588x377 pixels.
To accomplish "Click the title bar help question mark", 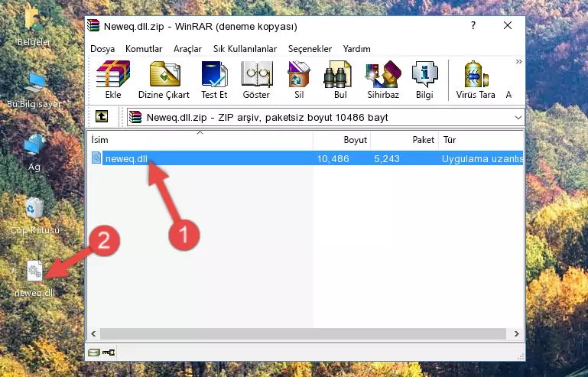I will point(473,25).
